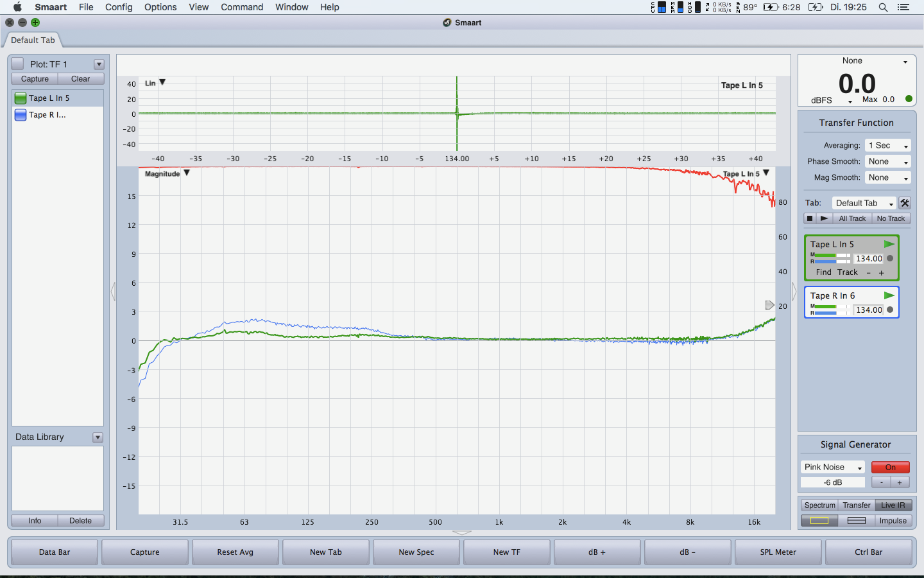Open the Tape L In 5 coherence trace dropdown
This screenshot has height=578, width=924.
click(x=766, y=173)
